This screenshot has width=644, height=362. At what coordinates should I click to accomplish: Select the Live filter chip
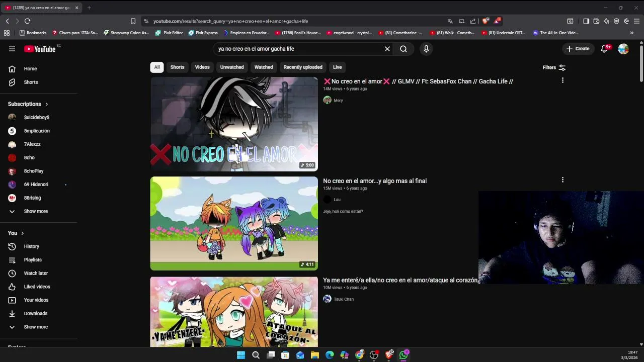click(337, 67)
